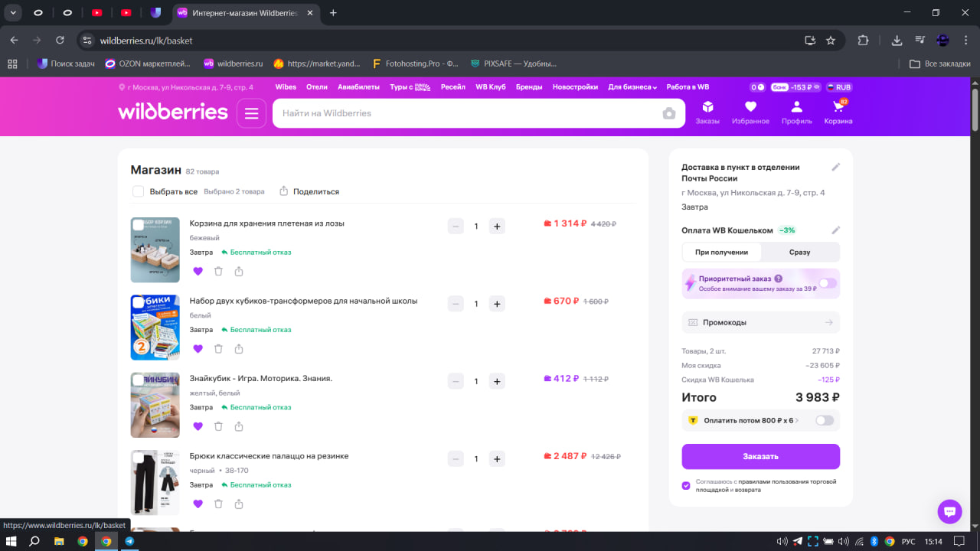The width and height of the screenshot is (980, 551).
Task: Click the Москва, ул Никольская address link
Action: pyautogui.click(x=186, y=87)
